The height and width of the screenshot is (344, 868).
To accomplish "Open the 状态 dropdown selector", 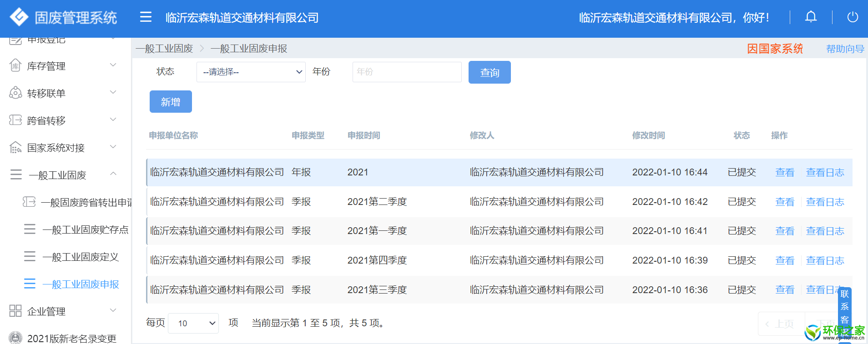I will click(x=251, y=72).
